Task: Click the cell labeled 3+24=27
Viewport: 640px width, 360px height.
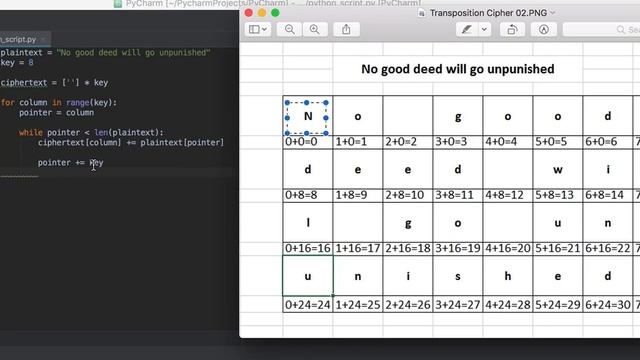Action: 458,304
